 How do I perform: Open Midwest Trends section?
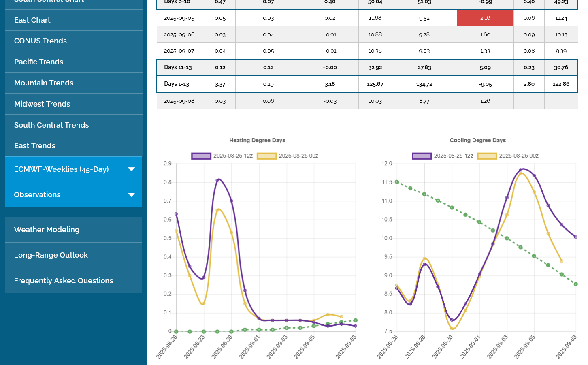[42, 104]
